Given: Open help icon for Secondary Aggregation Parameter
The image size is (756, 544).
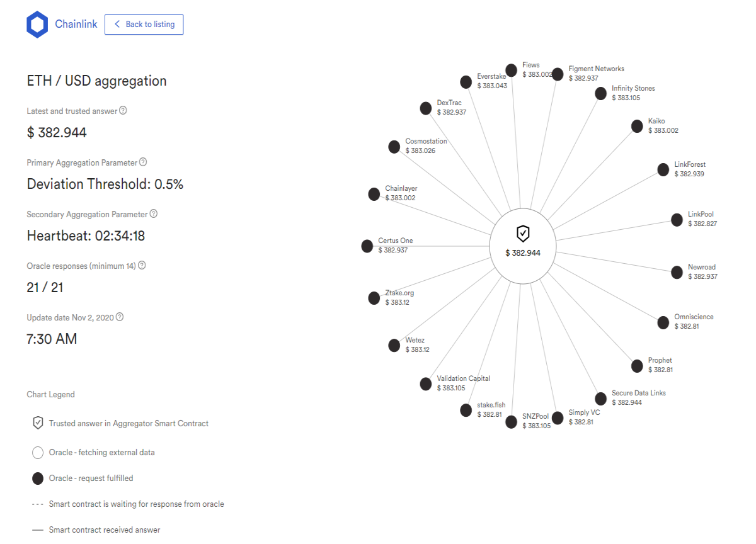Looking at the screenshot, I should (154, 213).
